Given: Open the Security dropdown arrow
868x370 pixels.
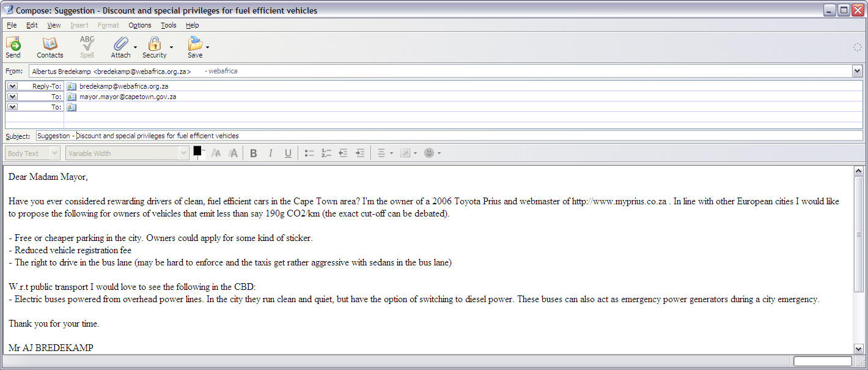Looking at the screenshot, I should click(x=171, y=47).
